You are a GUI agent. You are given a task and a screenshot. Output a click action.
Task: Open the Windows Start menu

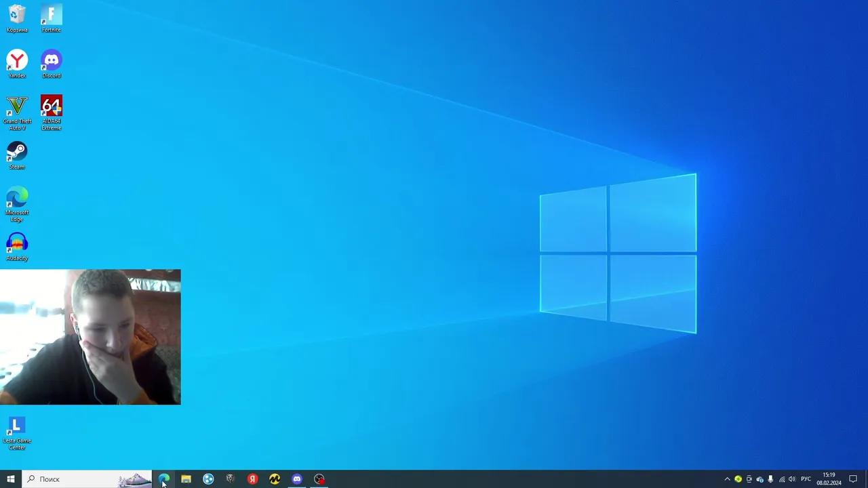coord(11,479)
